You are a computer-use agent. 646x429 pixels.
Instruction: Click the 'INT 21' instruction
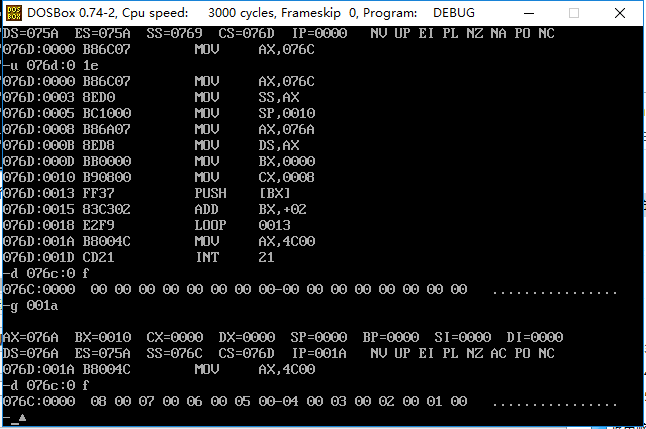click(x=235, y=258)
